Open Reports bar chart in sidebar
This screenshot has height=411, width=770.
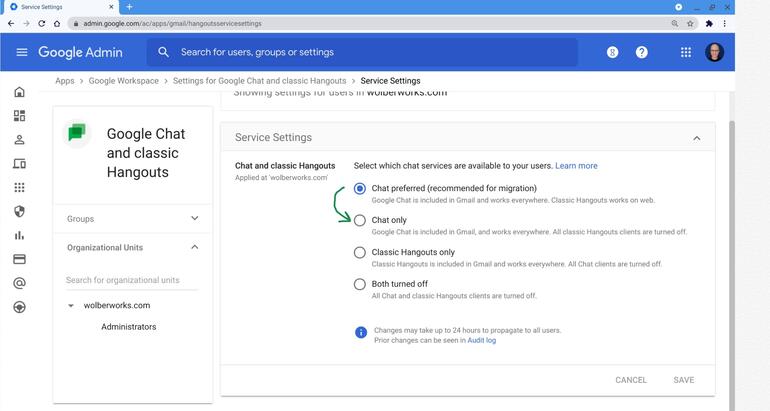point(20,236)
